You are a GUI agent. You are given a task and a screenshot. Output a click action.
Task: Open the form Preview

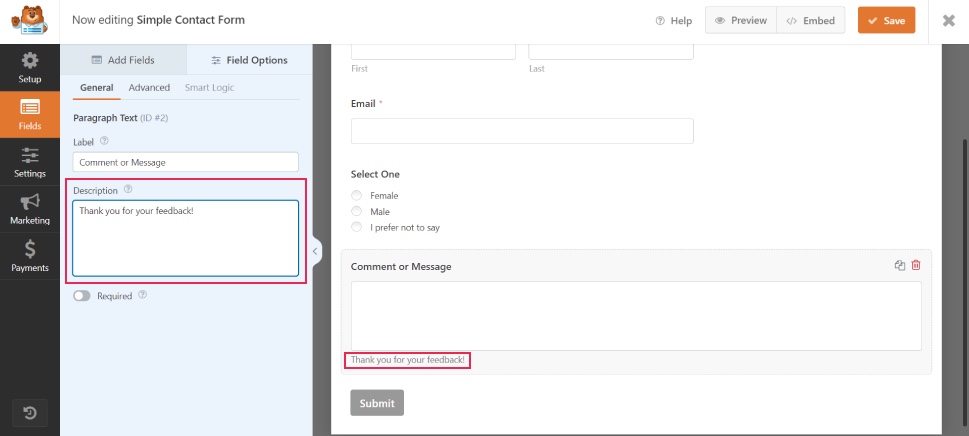click(x=741, y=21)
